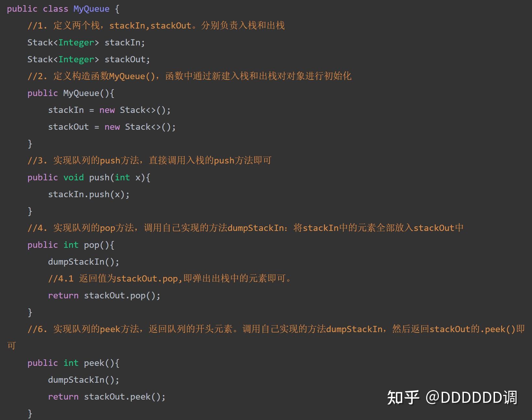Click the return stackOut.peek() statement
Screen dimensions: 532x420
tap(107, 397)
